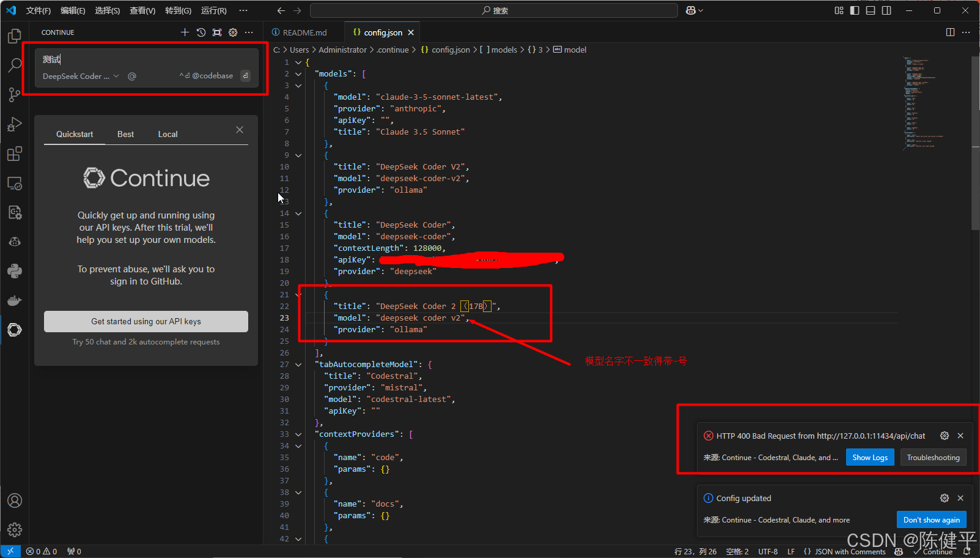Click Don't show again button
Viewport: 980px width, 558px height.
point(931,519)
